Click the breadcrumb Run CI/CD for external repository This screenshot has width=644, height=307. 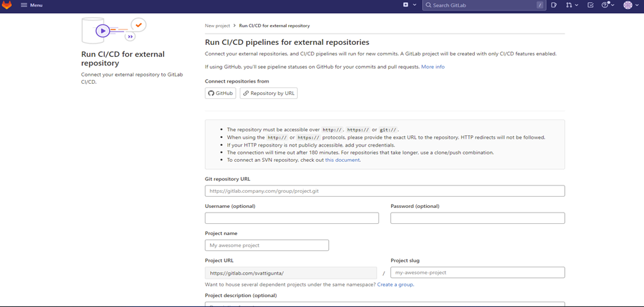[274, 26]
